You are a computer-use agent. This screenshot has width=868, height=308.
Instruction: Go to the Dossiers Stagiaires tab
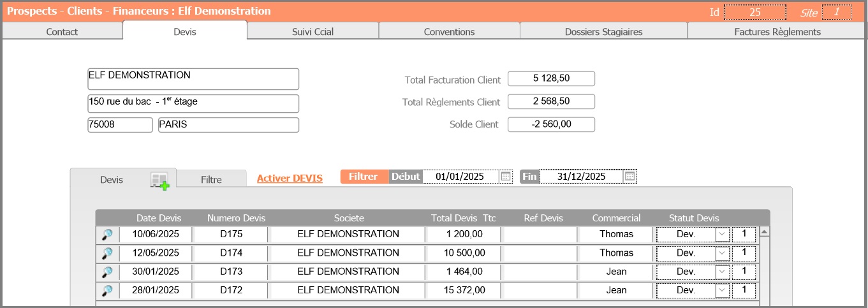[x=603, y=31]
